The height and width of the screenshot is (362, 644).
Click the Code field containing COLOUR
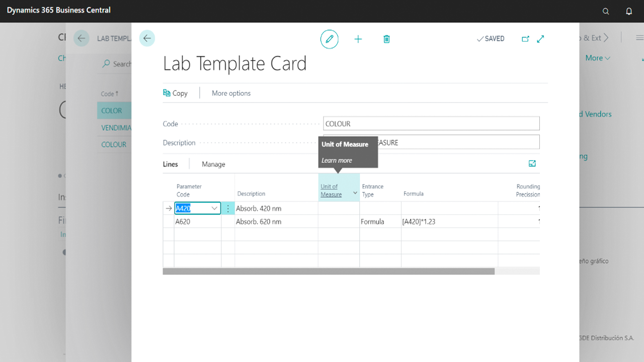click(431, 124)
